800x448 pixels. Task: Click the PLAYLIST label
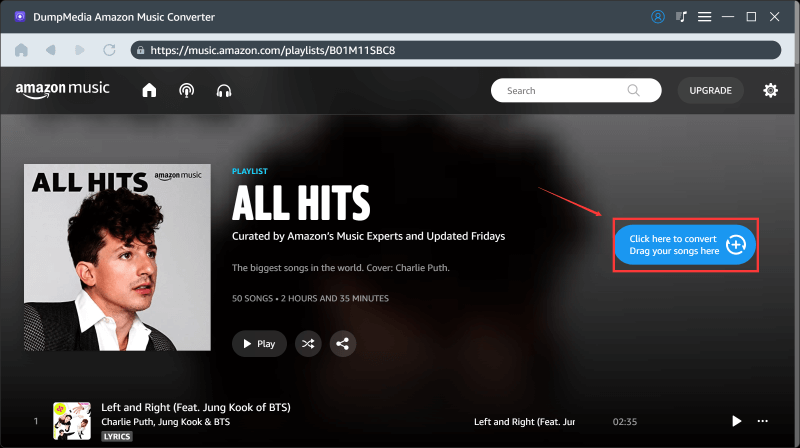click(x=249, y=171)
